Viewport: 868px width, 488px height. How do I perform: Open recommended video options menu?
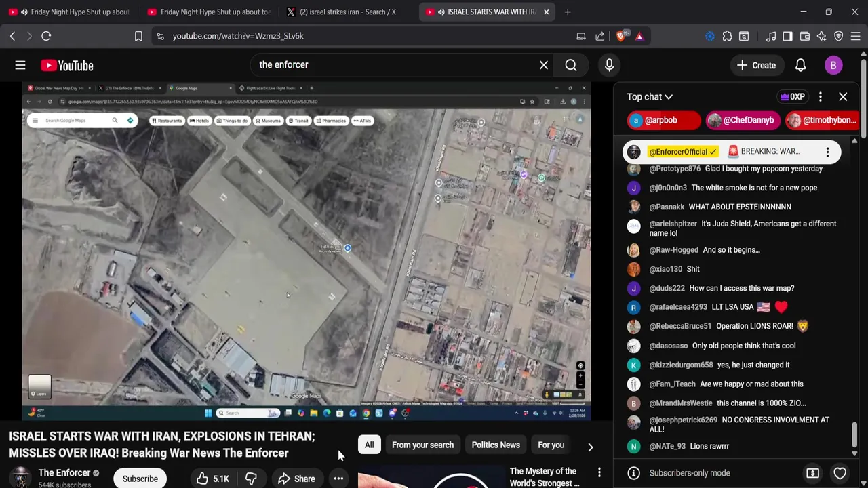point(599,472)
